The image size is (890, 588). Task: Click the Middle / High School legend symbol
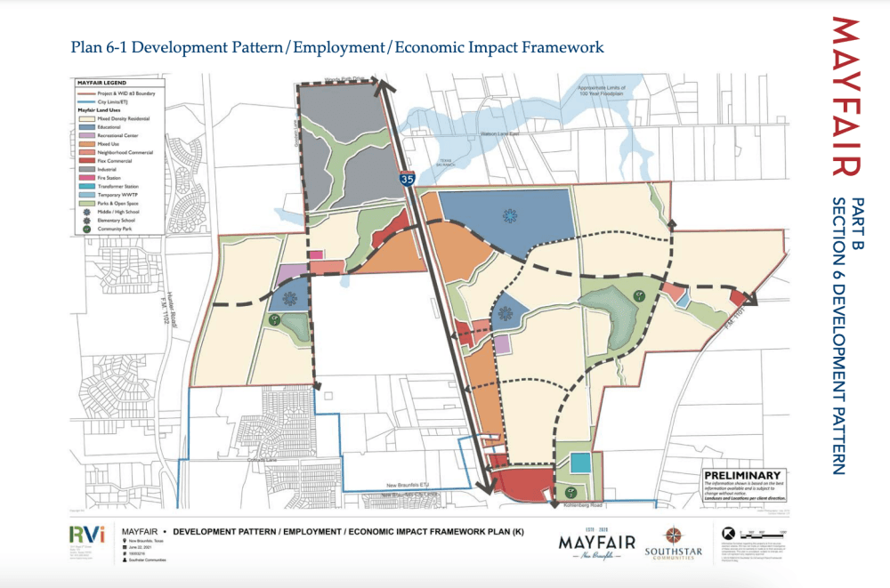[x=87, y=212]
